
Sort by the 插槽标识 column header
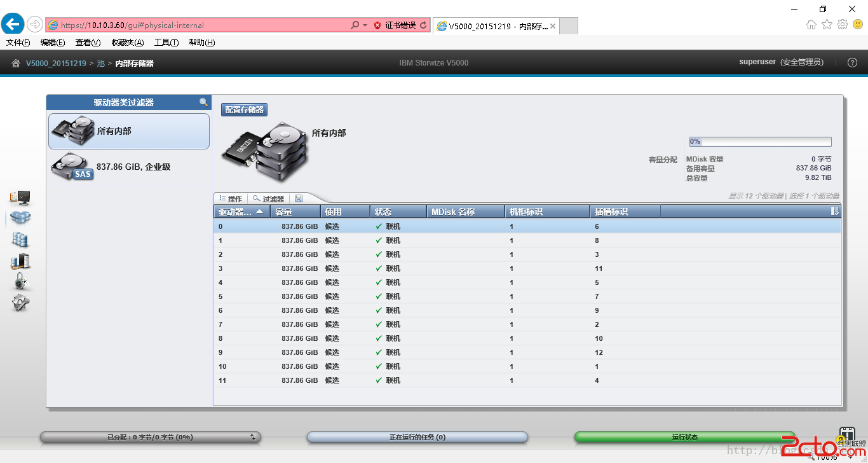tap(625, 212)
